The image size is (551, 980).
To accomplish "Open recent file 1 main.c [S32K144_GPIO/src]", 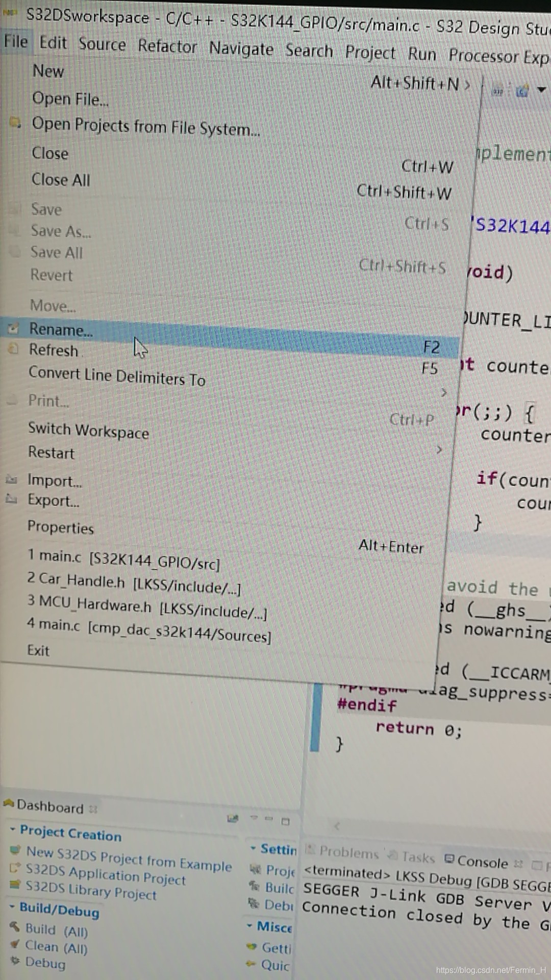I will [x=123, y=559].
